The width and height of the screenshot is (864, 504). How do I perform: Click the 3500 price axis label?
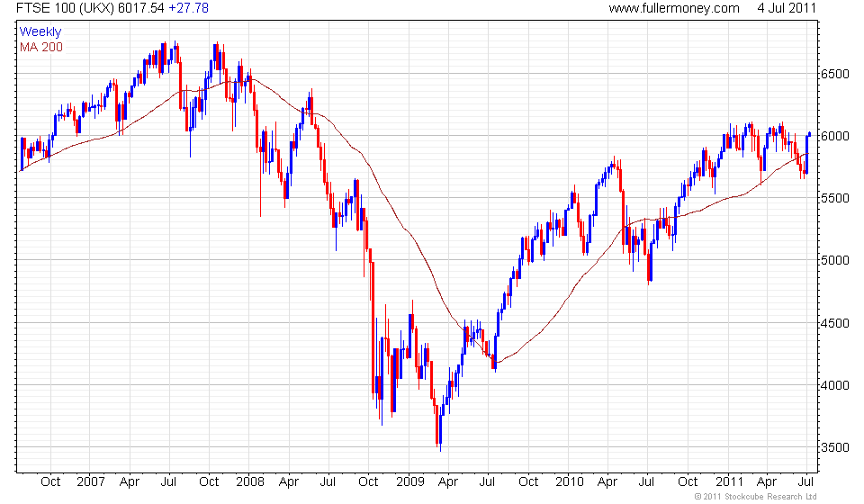835,448
